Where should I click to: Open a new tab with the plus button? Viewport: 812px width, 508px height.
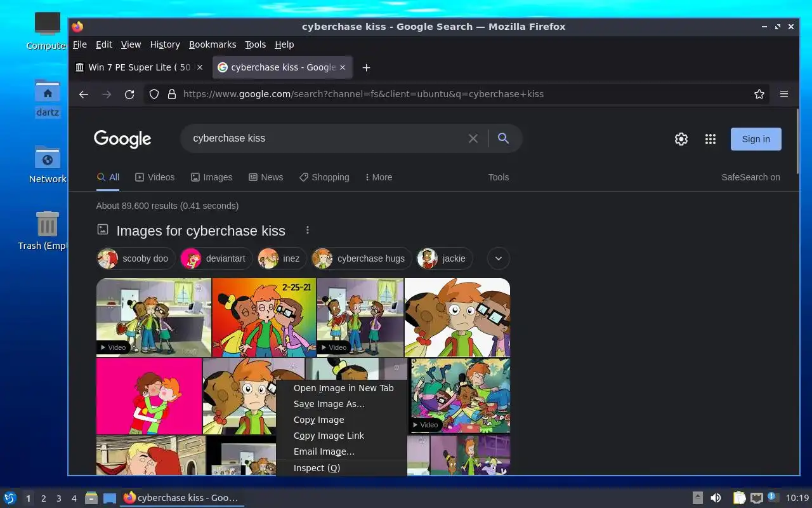[x=366, y=67]
